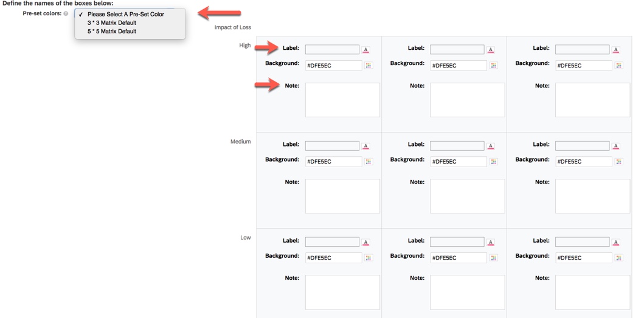The image size is (644, 318).
Task: Focus the Label field in Medium row last cell
Action: click(x=583, y=146)
